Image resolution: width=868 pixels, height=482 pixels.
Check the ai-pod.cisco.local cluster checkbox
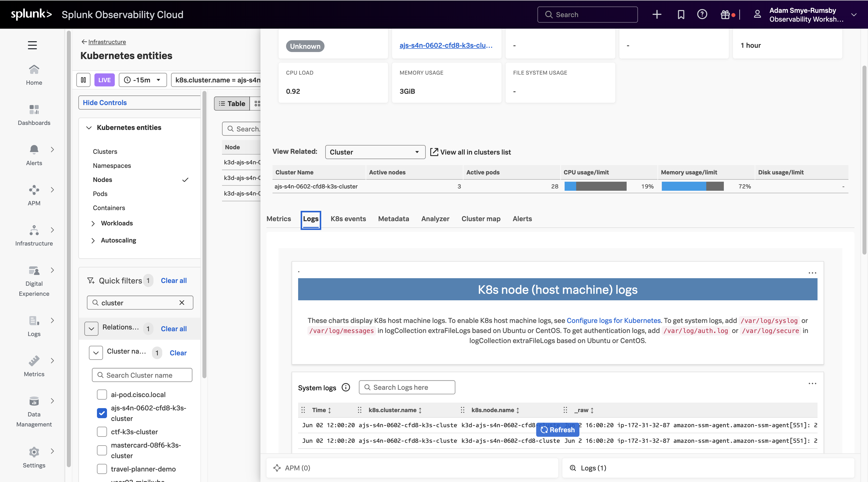tap(102, 394)
